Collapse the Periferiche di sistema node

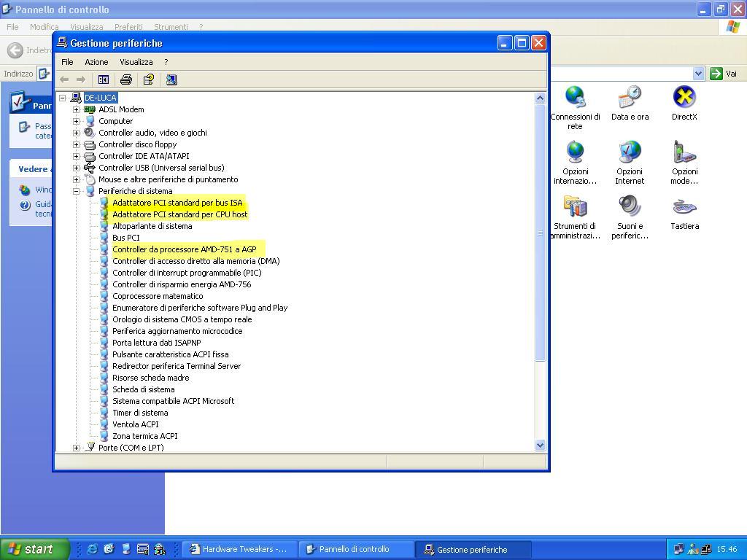76,192
